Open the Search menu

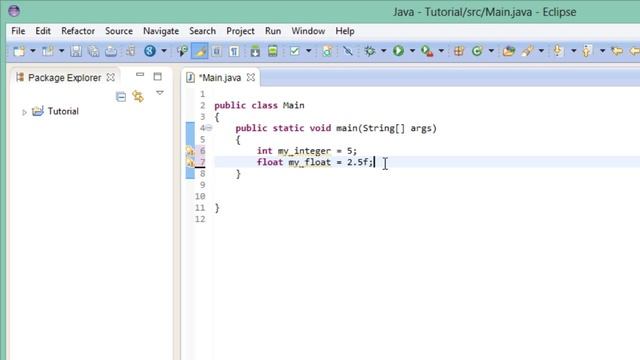202,31
